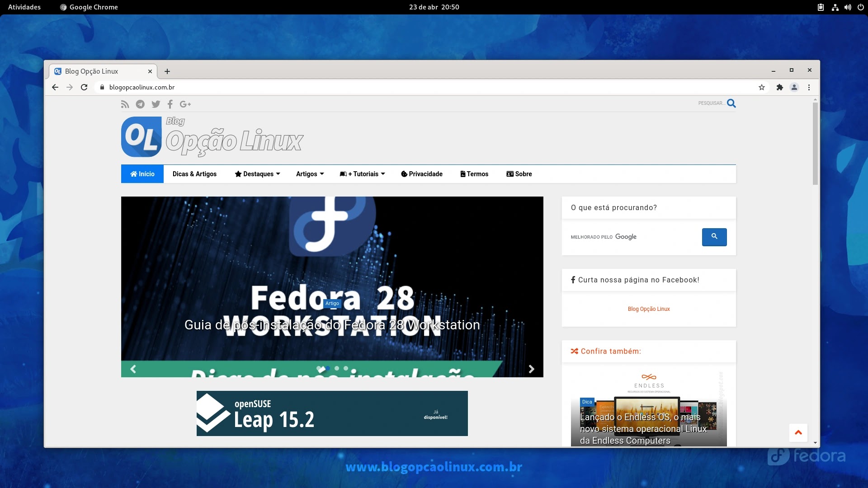This screenshot has height=488, width=868.
Task: Expand the + Tutoriais dropdown menu
Action: 363,174
